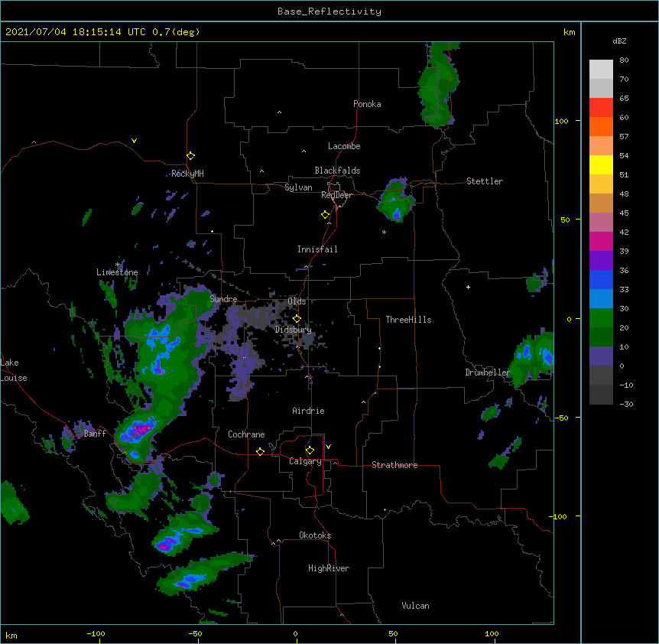Click the yellow V marker northwest of RockyMH

point(134,141)
